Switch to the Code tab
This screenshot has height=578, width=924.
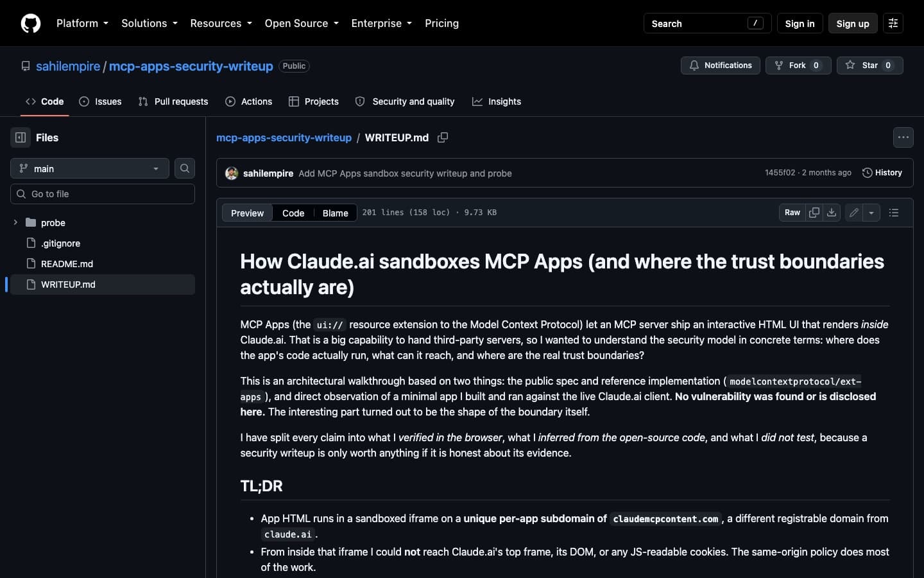44,101
